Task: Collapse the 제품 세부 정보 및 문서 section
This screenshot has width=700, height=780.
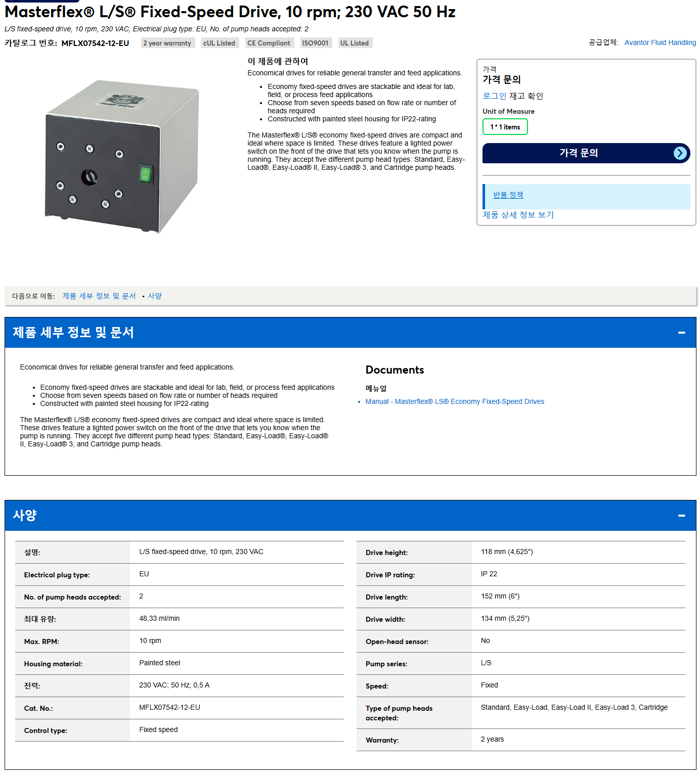Action: tap(681, 333)
